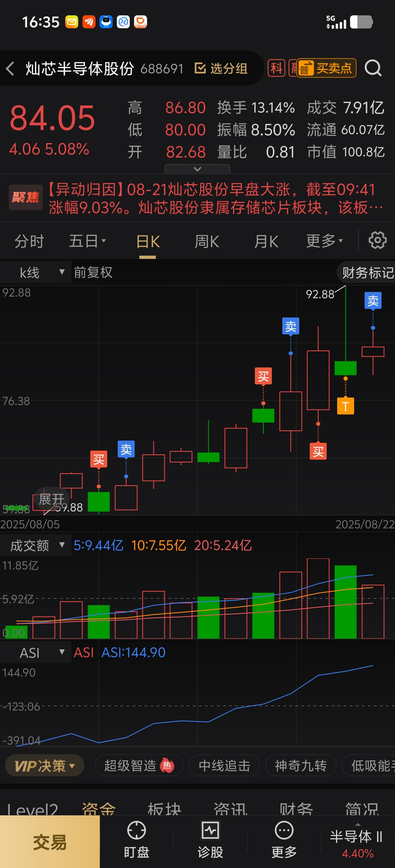
Task: Open 诊股 stock diagnosis icon
Action: [x=210, y=830]
